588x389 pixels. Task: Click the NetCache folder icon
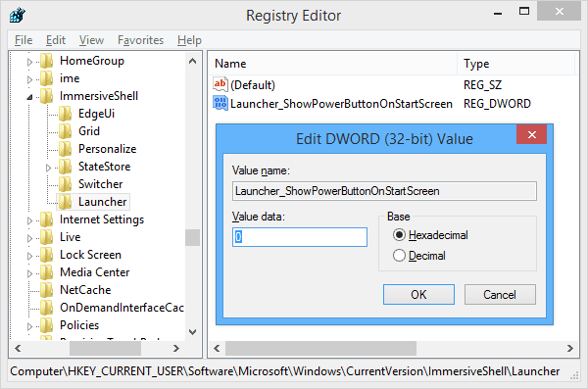[46, 290]
